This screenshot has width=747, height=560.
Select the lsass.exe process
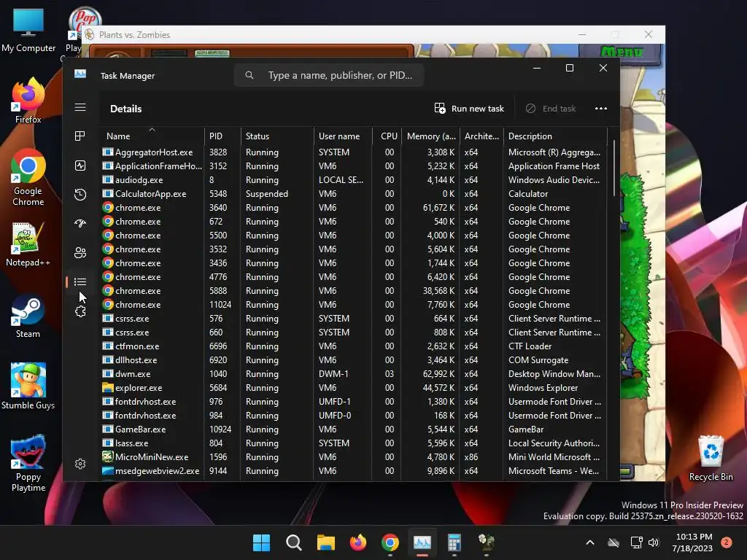354,443
